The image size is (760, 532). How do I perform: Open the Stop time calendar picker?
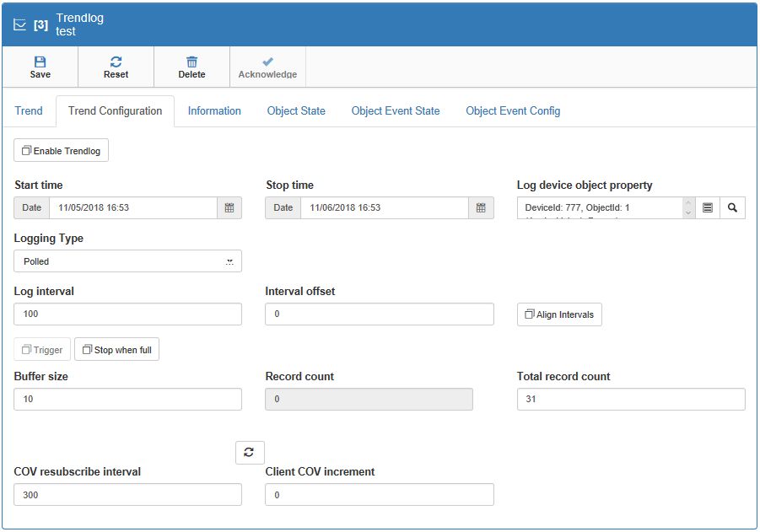point(480,207)
